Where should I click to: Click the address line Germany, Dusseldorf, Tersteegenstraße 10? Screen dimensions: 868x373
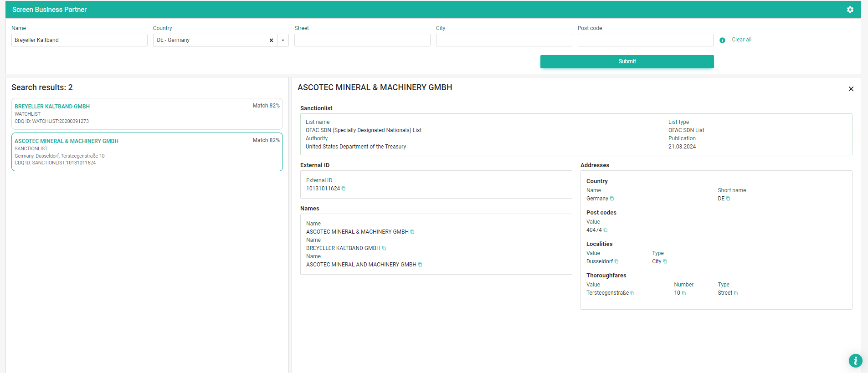point(60,156)
